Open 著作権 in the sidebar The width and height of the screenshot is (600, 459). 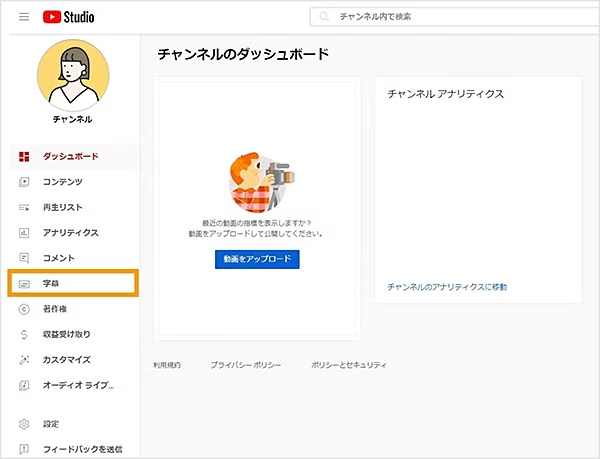pos(73,309)
